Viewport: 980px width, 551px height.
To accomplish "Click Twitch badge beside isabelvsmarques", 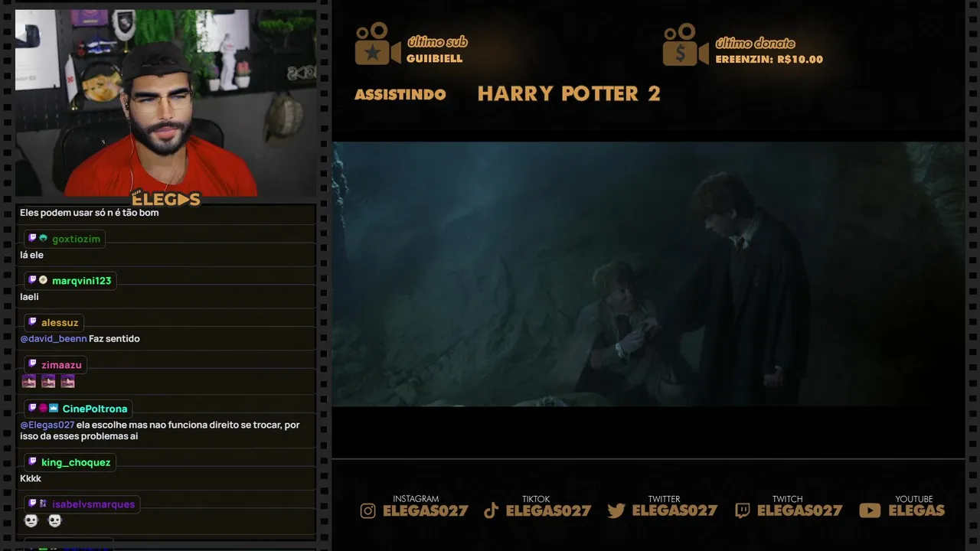I will click(x=32, y=504).
